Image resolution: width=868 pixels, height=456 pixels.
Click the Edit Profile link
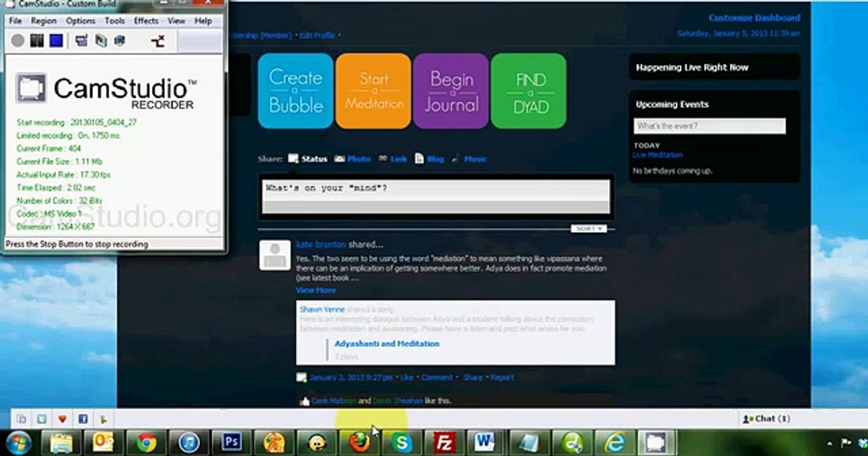[317, 35]
